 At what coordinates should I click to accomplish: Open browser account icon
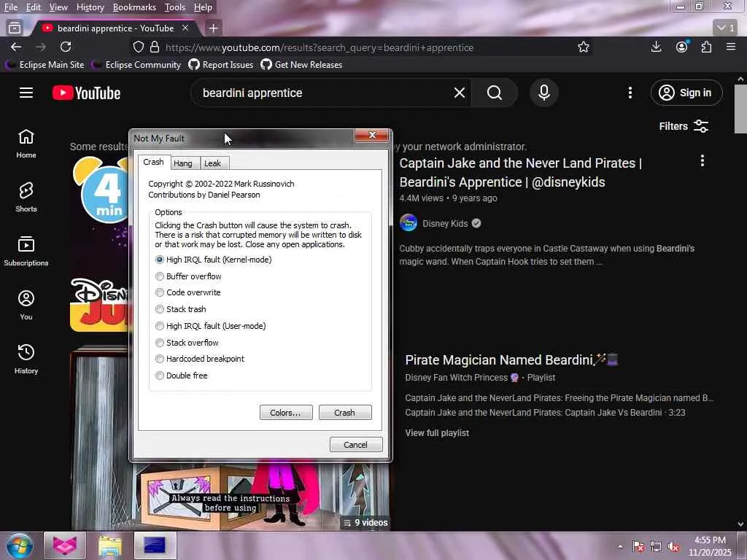(x=682, y=47)
